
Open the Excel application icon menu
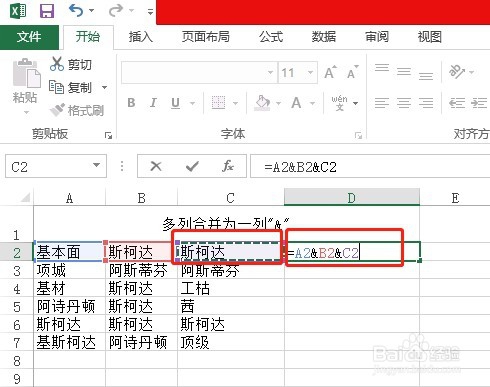click(x=19, y=11)
